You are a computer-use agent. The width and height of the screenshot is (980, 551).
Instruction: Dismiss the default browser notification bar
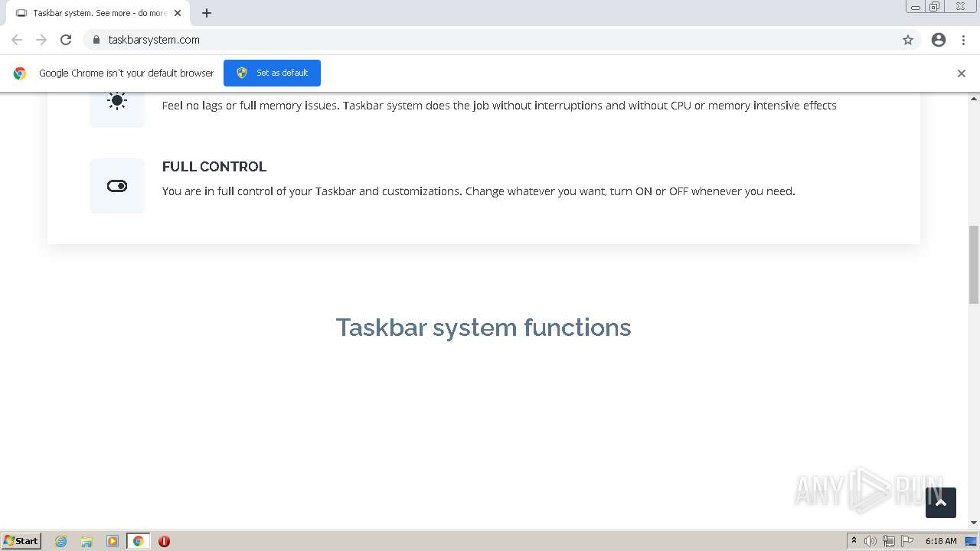[962, 73]
